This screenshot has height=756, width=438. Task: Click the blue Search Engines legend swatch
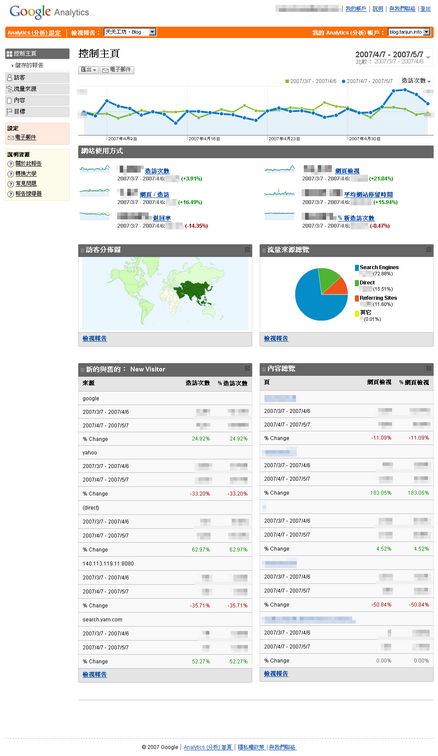[x=357, y=267]
